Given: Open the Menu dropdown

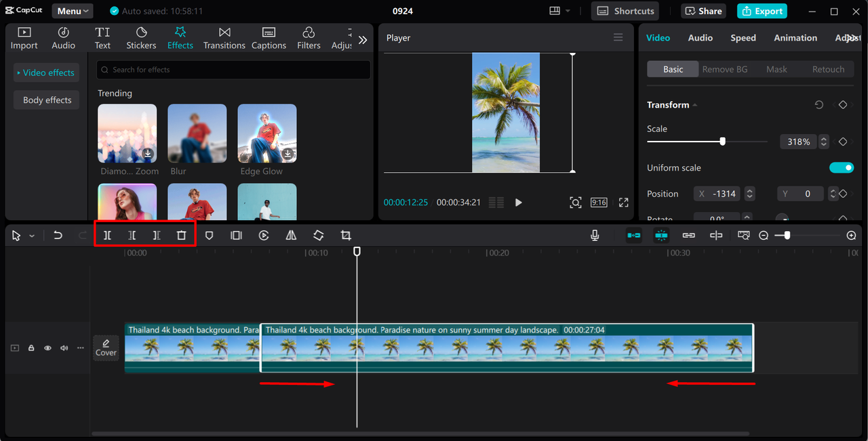Looking at the screenshot, I should 73,11.
